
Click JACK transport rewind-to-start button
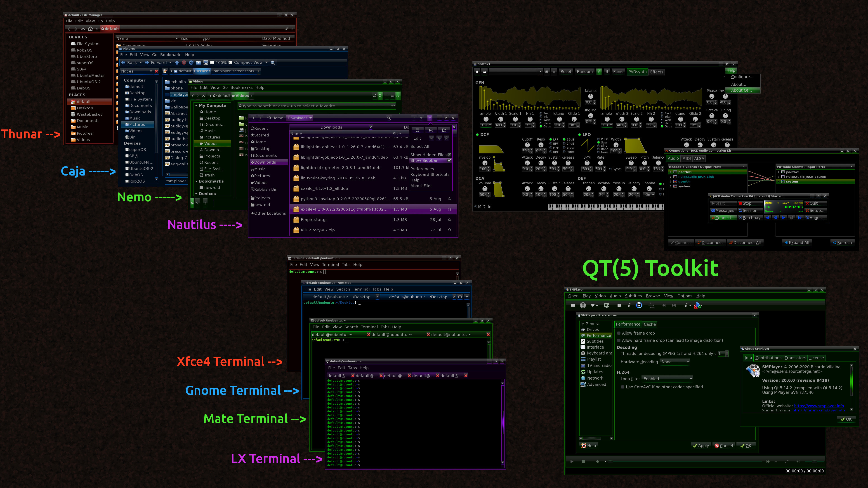pos(768,218)
